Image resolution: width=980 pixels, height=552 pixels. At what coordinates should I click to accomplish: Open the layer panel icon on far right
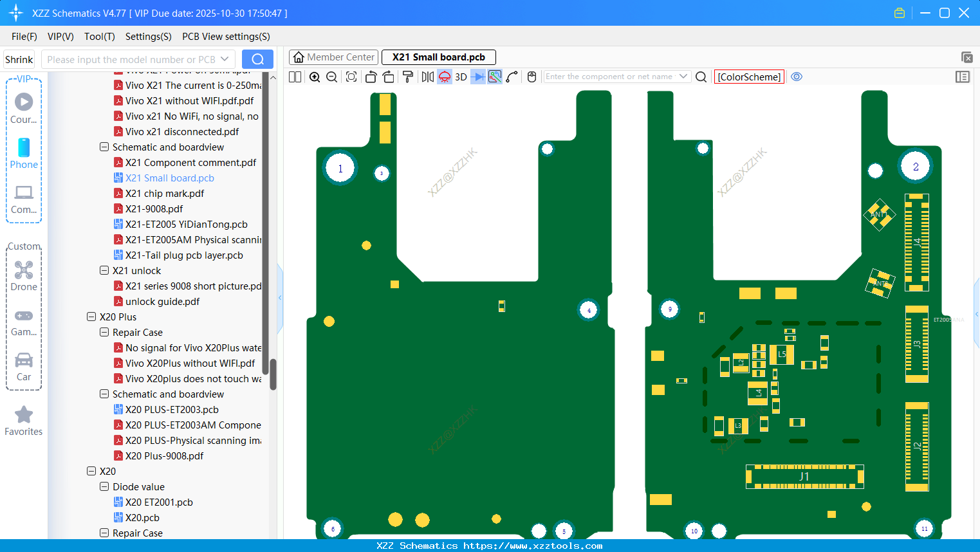[963, 77]
